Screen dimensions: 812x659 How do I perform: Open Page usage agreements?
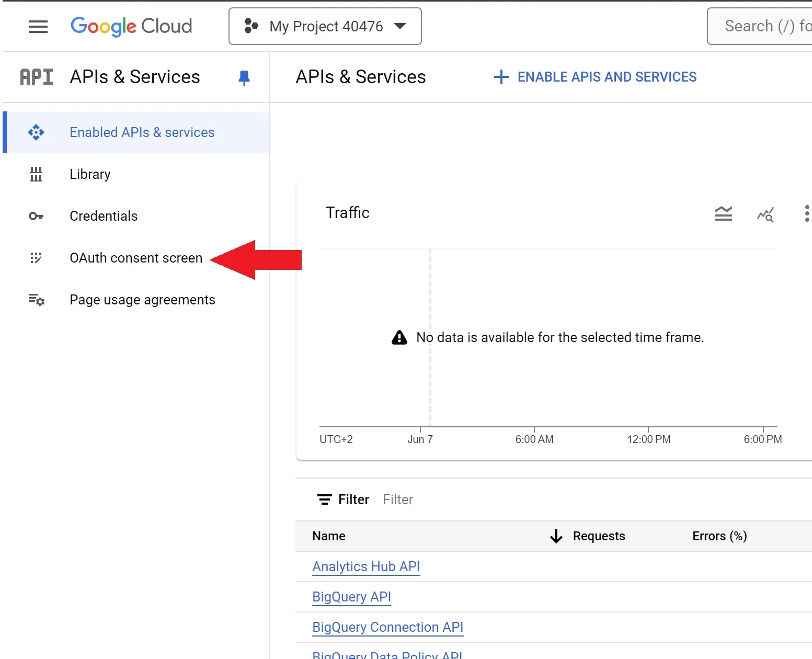(142, 300)
